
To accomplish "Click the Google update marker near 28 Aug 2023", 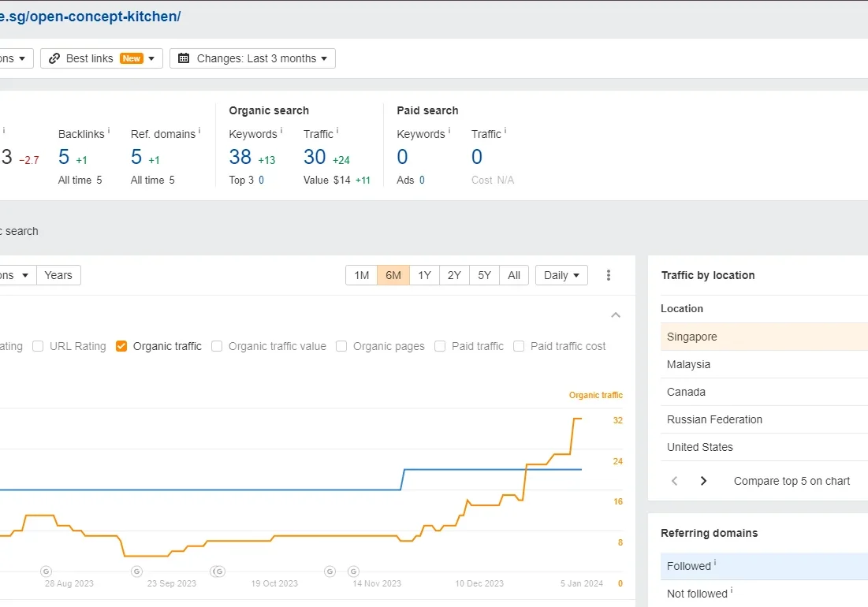I will (46, 572).
